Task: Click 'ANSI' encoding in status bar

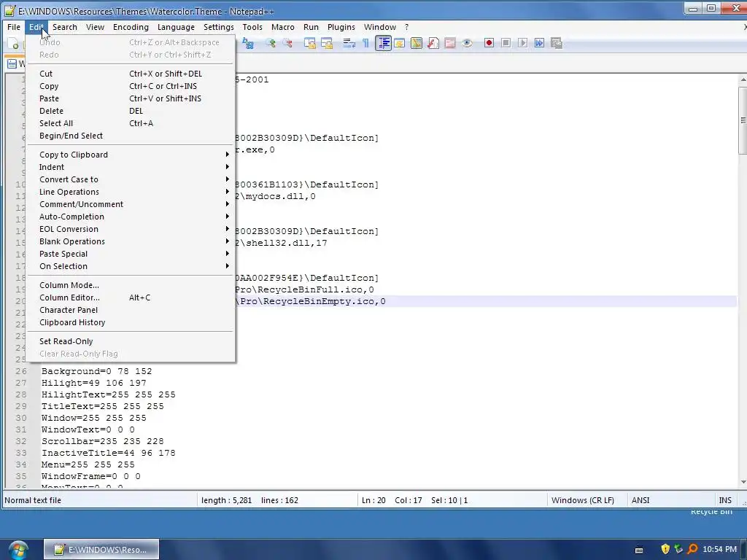Action: (640, 500)
